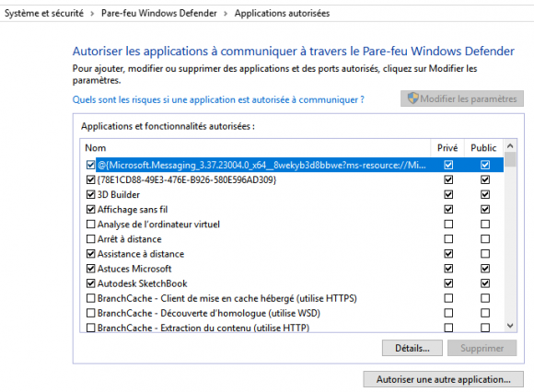
Task: Select the Astuces Microsoft entry
Action: [x=134, y=269]
